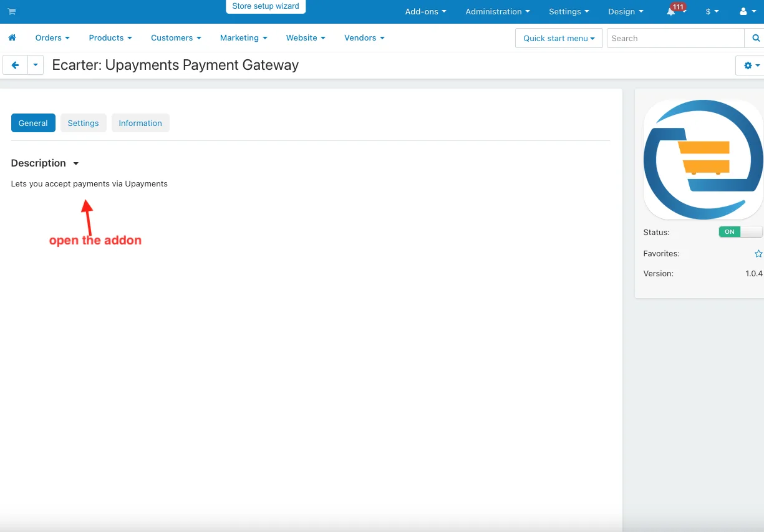Image resolution: width=764 pixels, height=532 pixels.
Task: Open the Quick start menu
Action: coord(559,38)
